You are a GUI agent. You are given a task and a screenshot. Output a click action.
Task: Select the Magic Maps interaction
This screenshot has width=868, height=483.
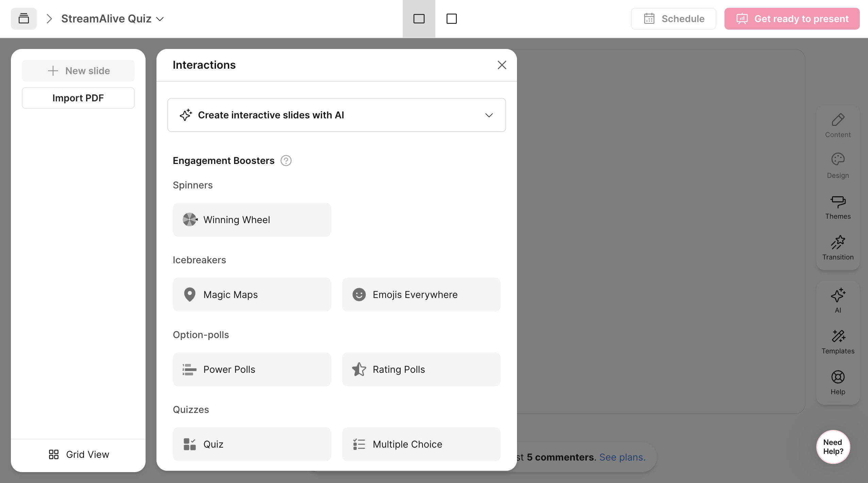(252, 295)
